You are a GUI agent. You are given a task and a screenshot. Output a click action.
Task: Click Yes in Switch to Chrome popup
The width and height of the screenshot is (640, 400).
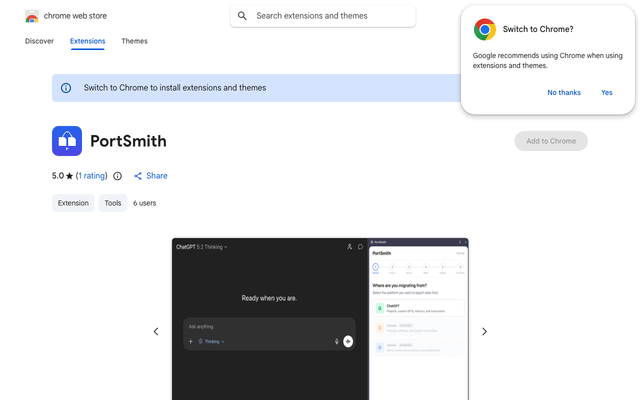click(607, 93)
